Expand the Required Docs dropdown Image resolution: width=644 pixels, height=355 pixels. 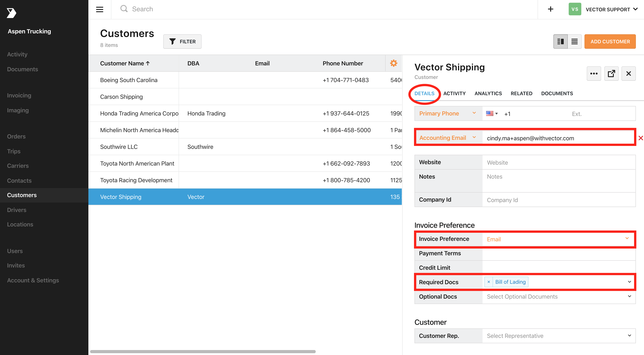click(629, 282)
